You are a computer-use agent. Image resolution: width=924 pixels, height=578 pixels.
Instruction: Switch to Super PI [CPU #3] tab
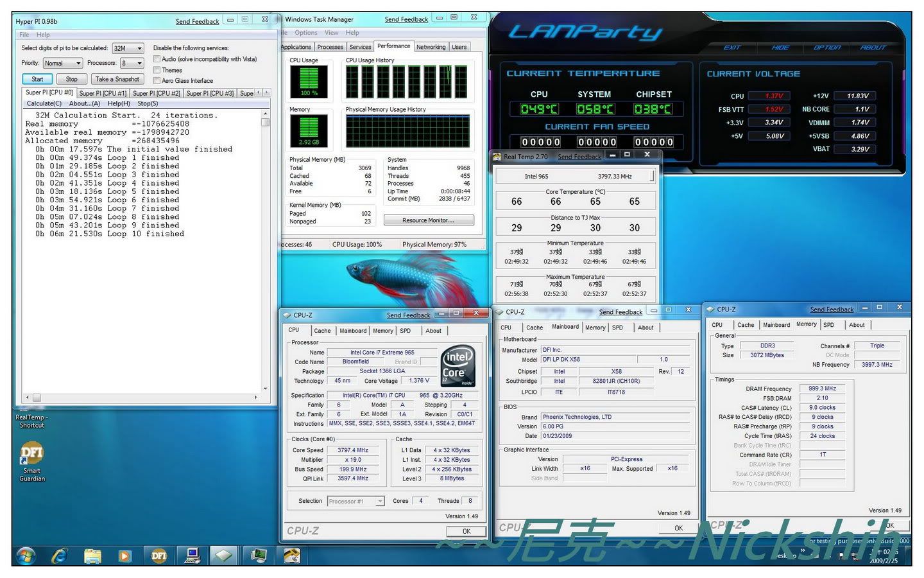pyautogui.click(x=210, y=93)
